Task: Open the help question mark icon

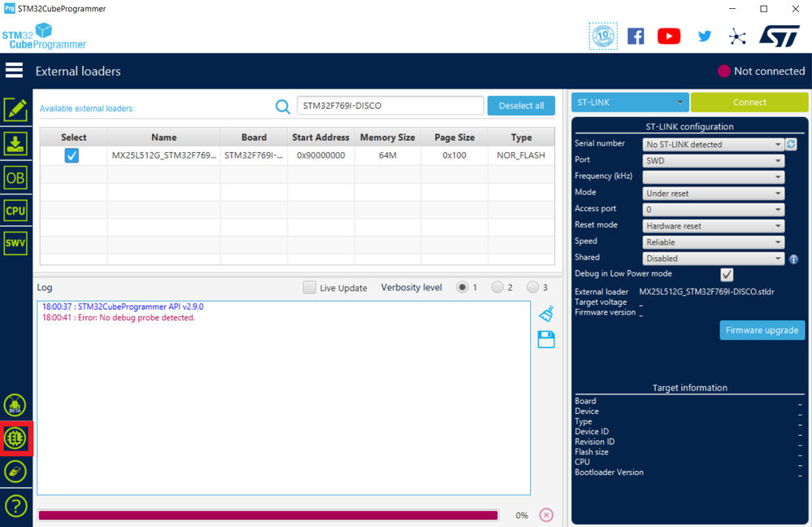Action: [15, 507]
